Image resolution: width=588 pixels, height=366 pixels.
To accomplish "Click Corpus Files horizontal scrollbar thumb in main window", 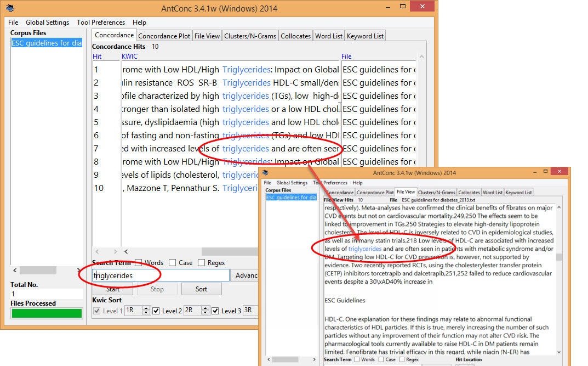I will click(x=38, y=271).
